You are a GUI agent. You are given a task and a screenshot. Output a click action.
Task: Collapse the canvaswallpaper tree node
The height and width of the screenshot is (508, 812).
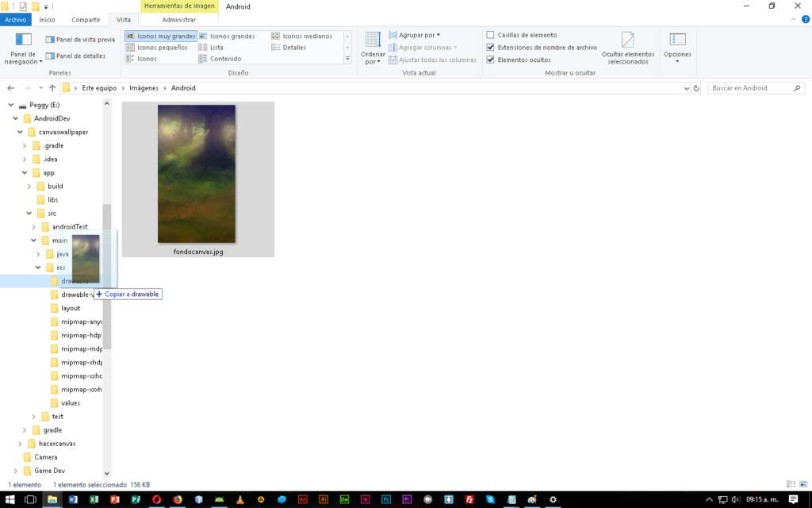21,132
